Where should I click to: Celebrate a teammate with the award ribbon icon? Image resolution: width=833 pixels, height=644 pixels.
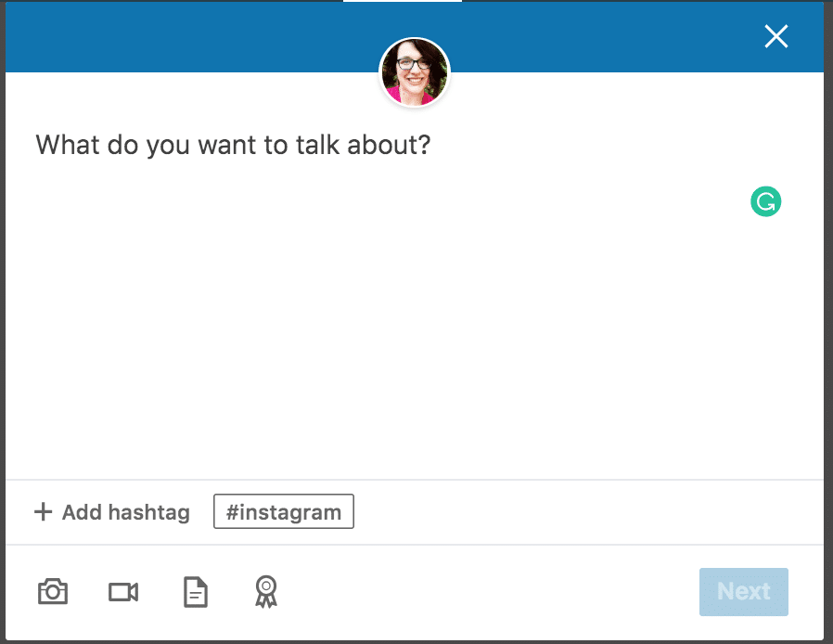266,591
